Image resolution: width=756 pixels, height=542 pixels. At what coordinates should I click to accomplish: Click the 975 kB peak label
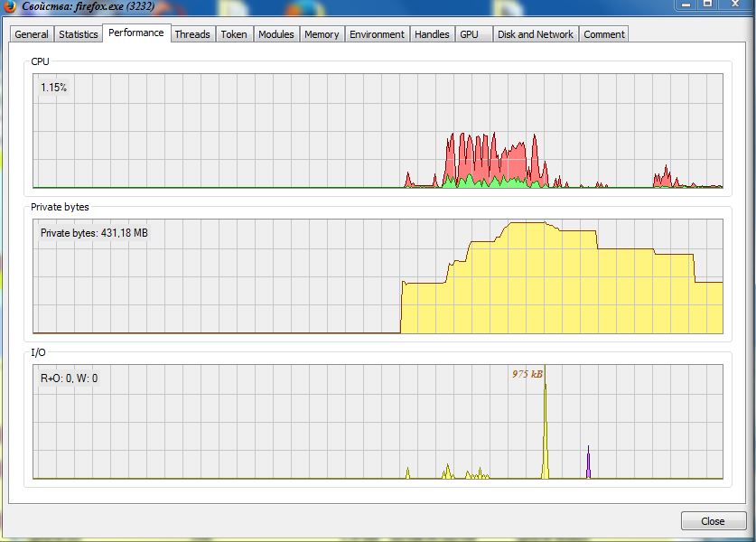[527, 374]
